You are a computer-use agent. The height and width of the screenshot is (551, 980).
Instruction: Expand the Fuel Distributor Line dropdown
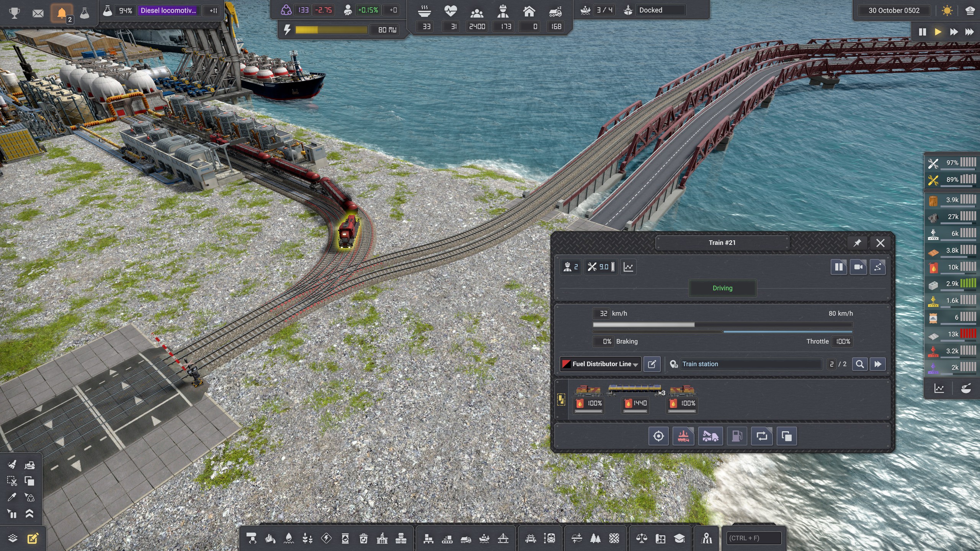(x=635, y=364)
